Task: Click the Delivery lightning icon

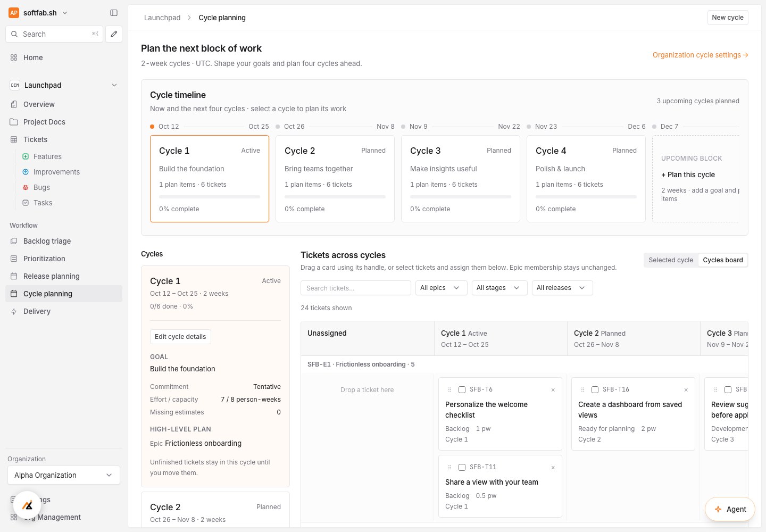Action: pyautogui.click(x=14, y=311)
